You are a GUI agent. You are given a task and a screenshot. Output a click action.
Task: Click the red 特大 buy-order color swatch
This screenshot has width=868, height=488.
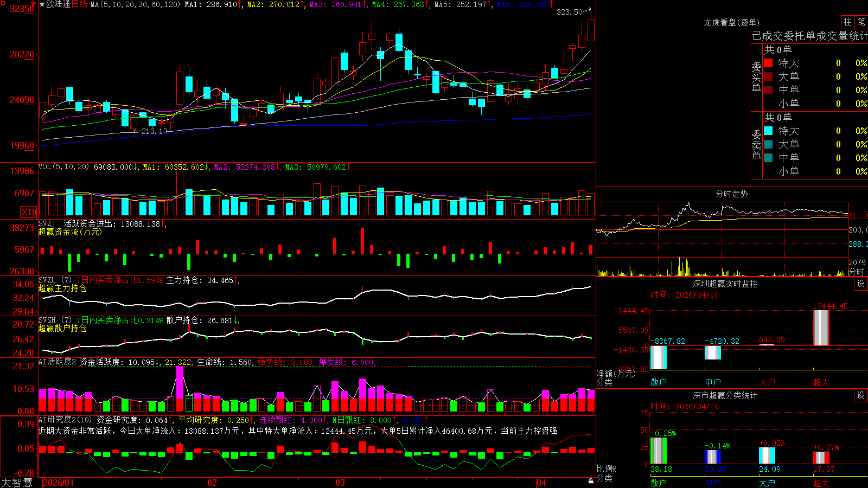pos(768,63)
